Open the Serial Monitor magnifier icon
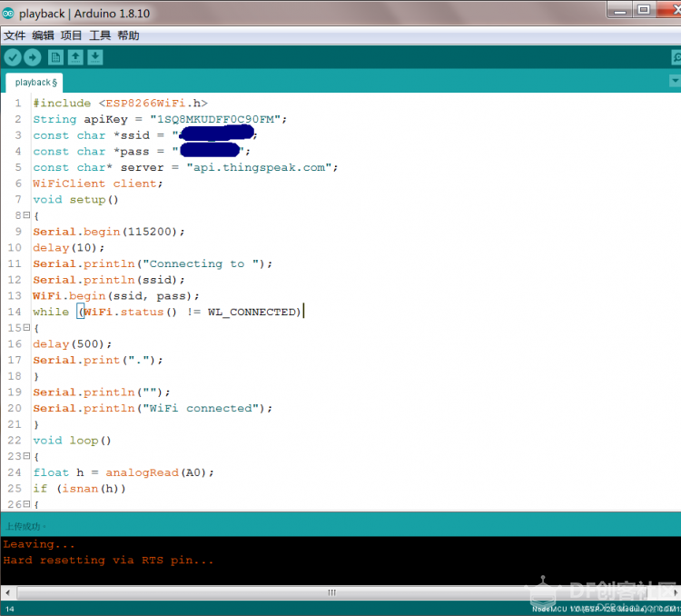681x616 pixels. click(x=676, y=57)
